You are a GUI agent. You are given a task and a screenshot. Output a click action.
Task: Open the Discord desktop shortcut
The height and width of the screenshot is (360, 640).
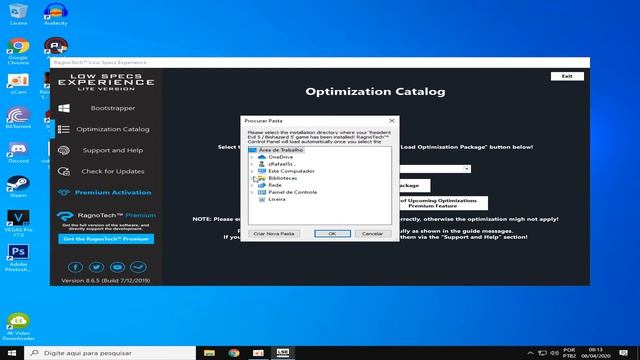(x=18, y=153)
